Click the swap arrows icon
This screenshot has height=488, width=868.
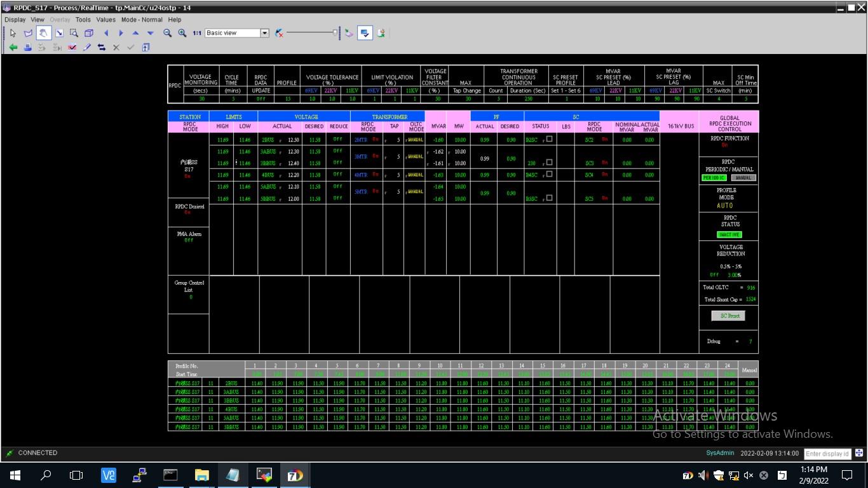(x=102, y=48)
